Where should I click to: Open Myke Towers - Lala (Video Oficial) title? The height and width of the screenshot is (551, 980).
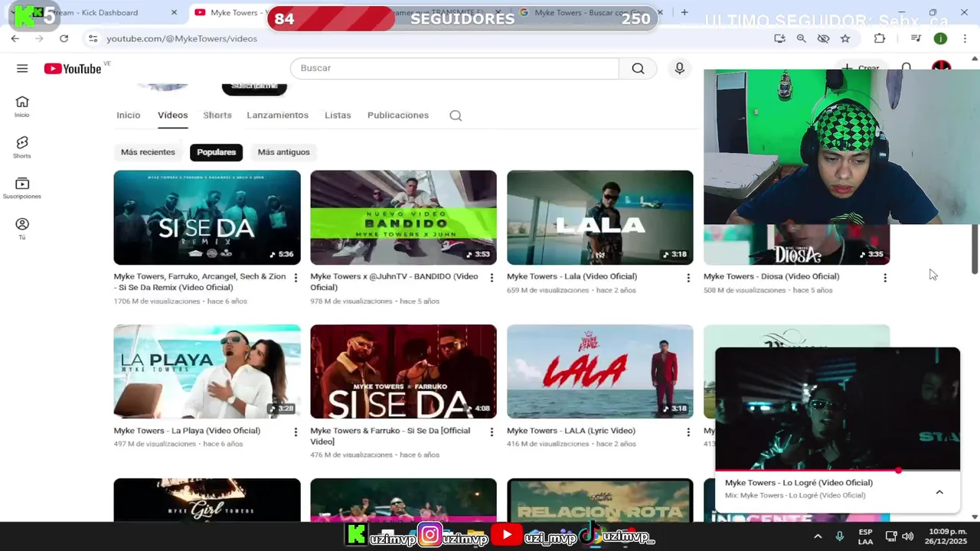click(572, 276)
